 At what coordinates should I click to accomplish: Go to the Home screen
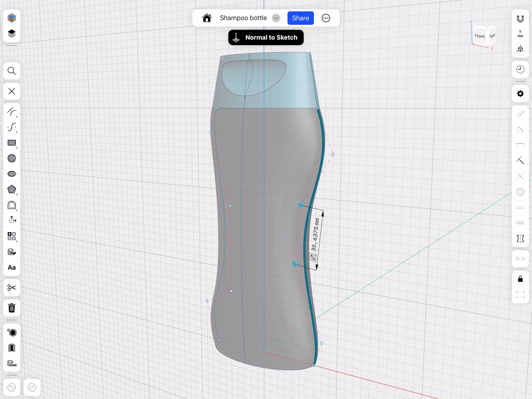point(207,18)
